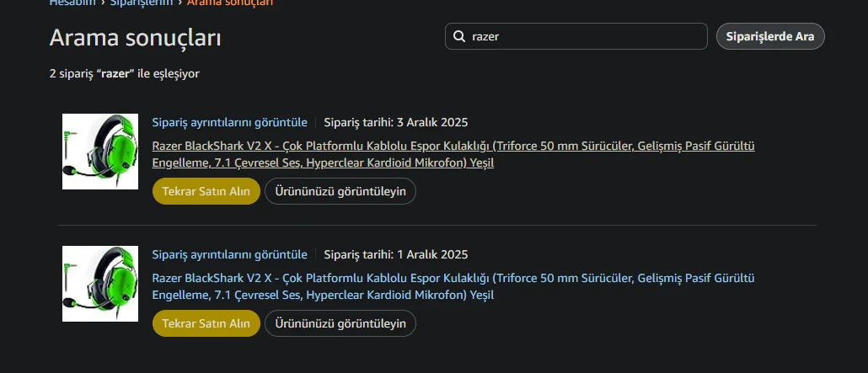Viewport: 868px width, 373px height.
Task: Open the Razer BlackShark V2 X title in the second order
Action: coord(453,286)
